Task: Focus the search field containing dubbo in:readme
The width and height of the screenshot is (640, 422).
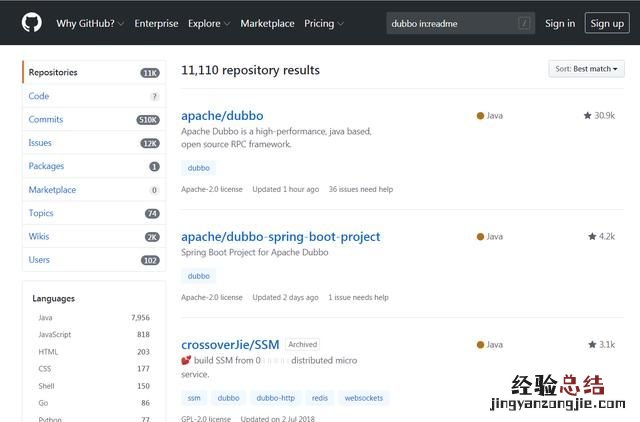Action: click(x=450, y=23)
